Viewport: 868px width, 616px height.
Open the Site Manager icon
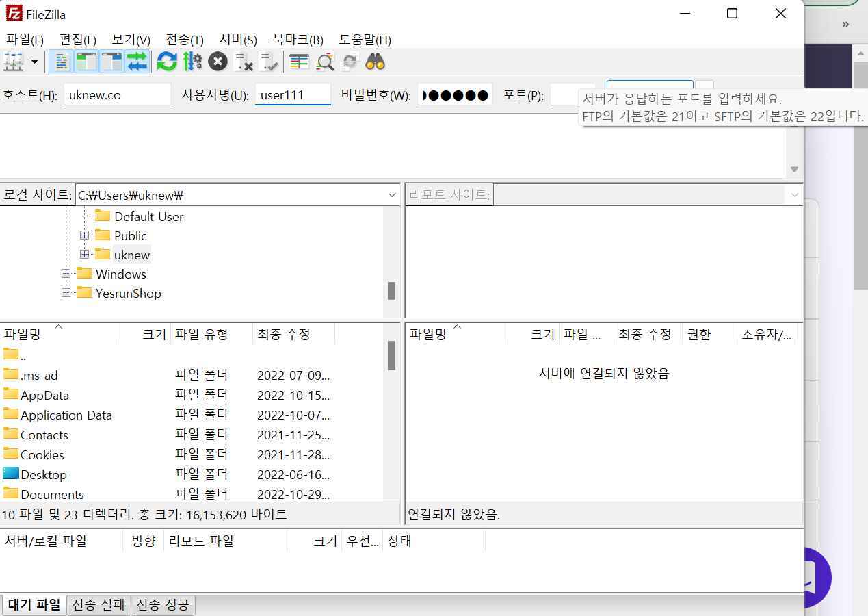click(x=14, y=62)
